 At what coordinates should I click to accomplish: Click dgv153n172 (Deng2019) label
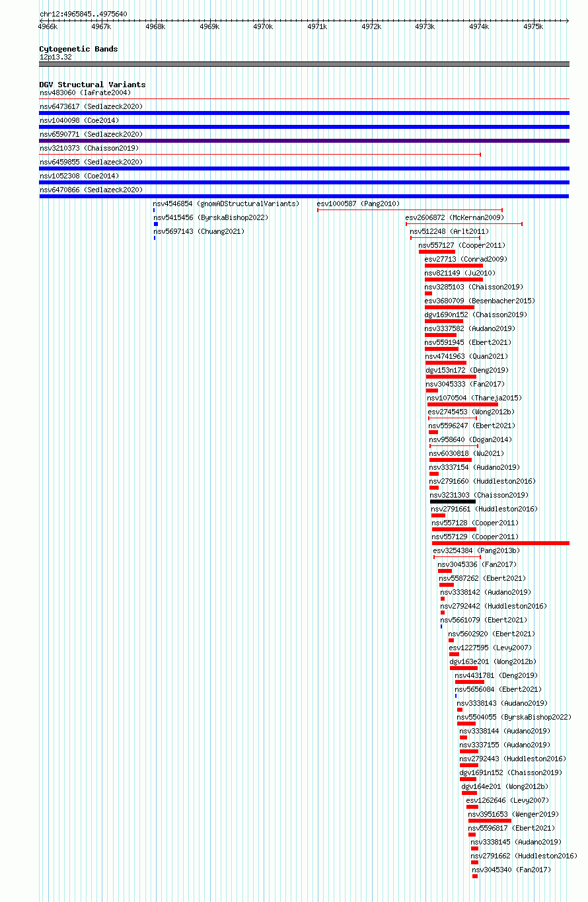click(466, 370)
